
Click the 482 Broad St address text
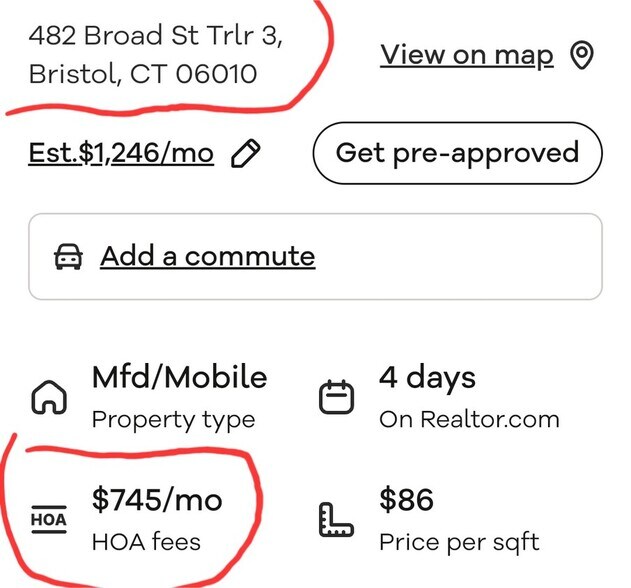(x=155, y=36)
